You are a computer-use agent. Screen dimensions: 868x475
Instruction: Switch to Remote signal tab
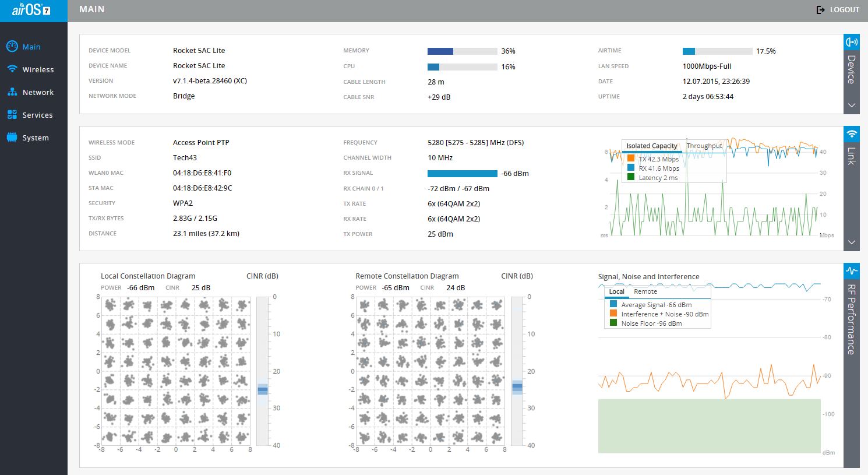coord(645,291)
